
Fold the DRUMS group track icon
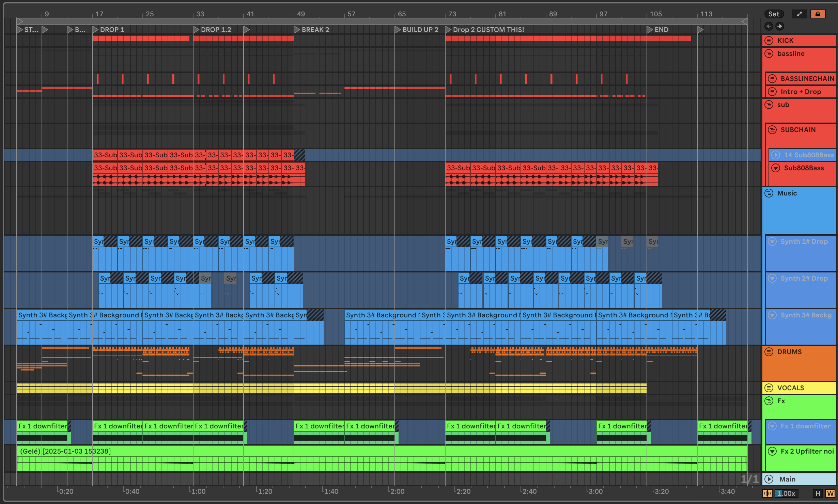(x=769, y=352)
